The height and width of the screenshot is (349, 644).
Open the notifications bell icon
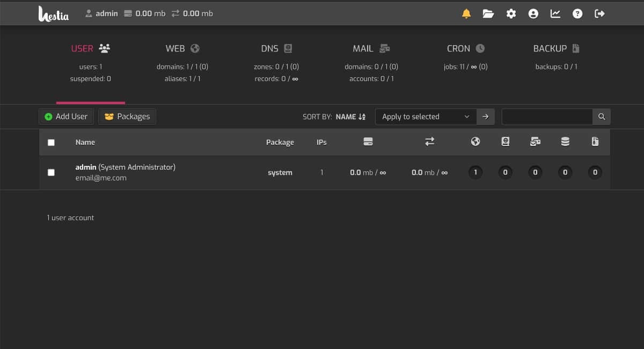(x=466, y=13)
